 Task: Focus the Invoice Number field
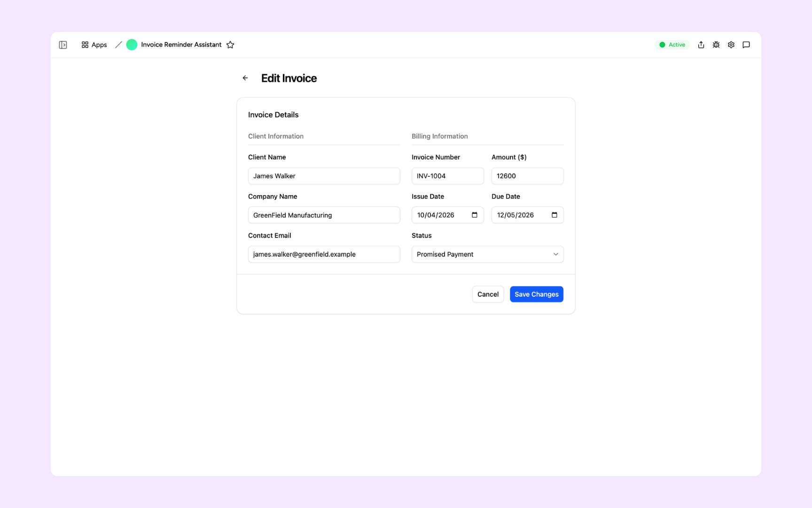[448, 176]
